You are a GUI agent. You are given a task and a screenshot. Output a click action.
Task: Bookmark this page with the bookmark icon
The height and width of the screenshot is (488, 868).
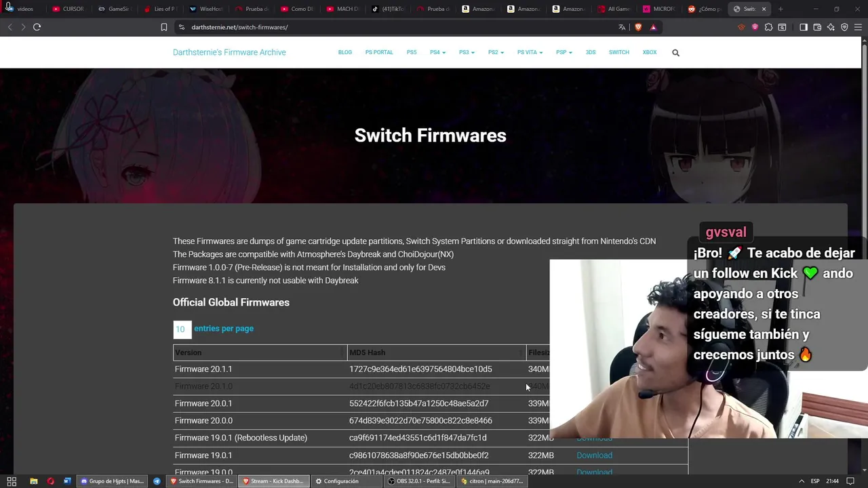(x=163, y=27)
